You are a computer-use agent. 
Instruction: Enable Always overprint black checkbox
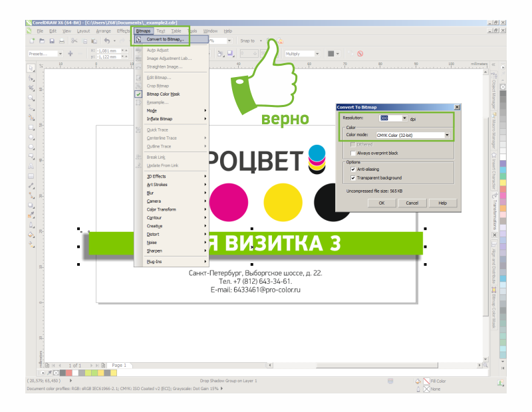353,153
